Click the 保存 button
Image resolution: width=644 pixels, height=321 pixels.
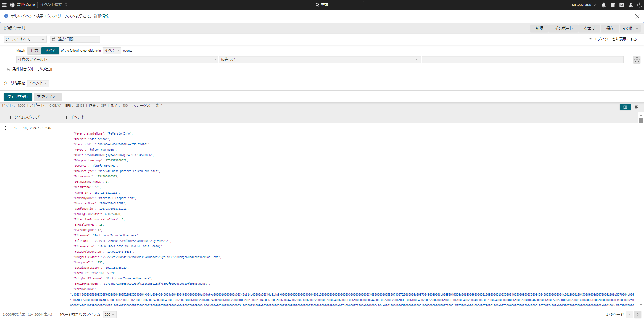[x=610, y=29]
